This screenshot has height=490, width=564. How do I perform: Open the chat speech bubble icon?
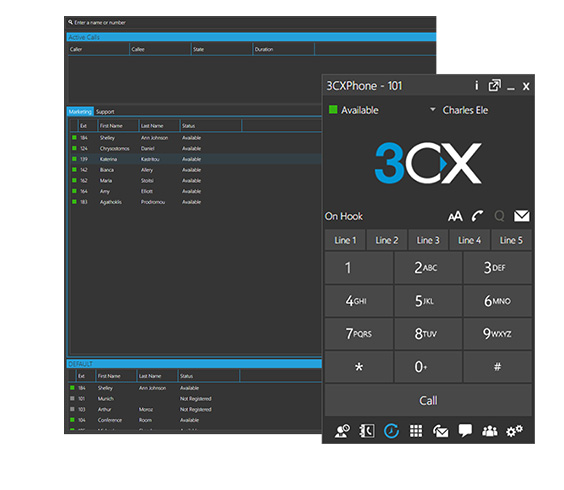click(465, 431)
